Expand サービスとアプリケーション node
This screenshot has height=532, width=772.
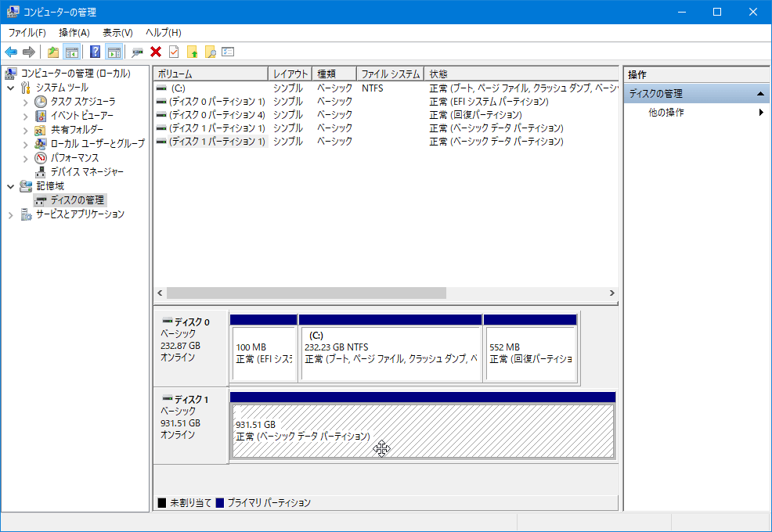pos(11,214)
